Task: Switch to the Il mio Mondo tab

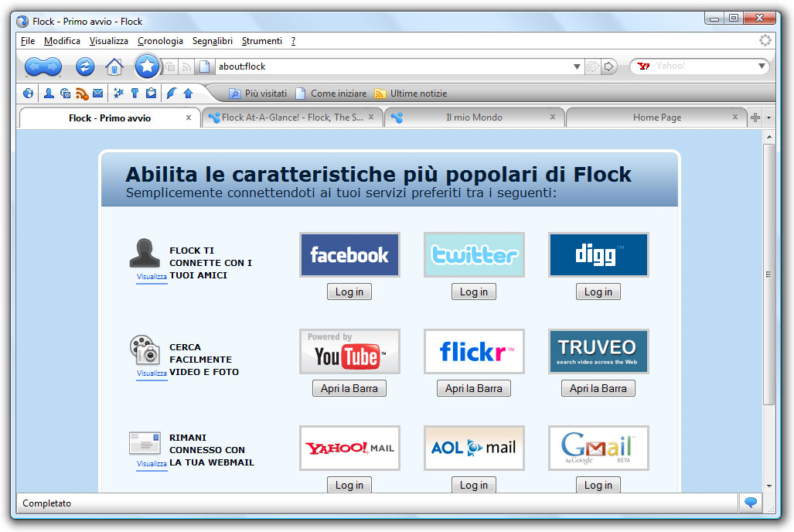Action: point(474,118)
